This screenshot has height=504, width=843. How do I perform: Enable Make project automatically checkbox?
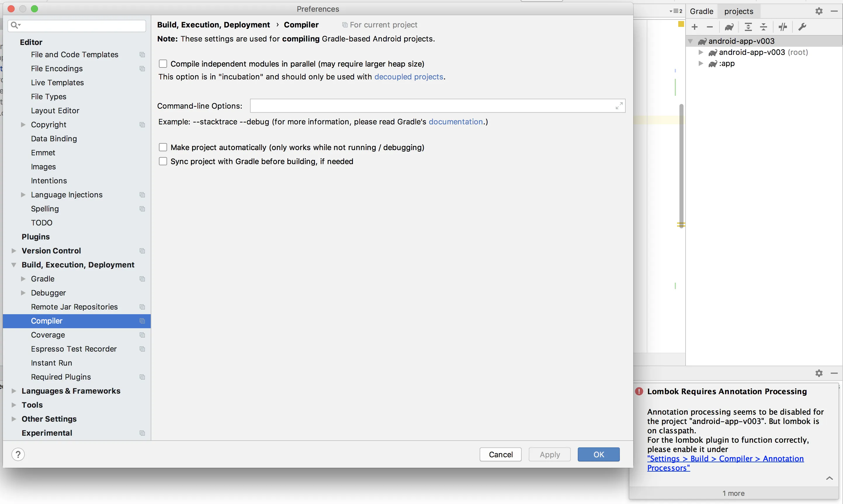[163, 147]
